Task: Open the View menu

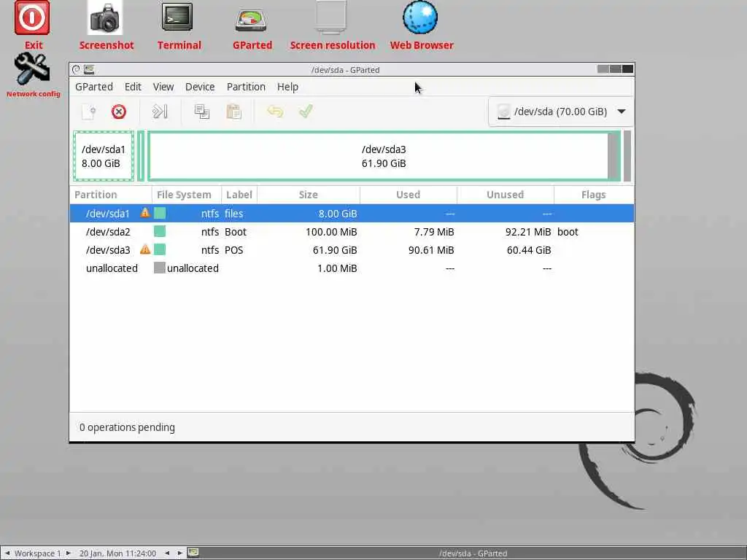Action: 163,87
